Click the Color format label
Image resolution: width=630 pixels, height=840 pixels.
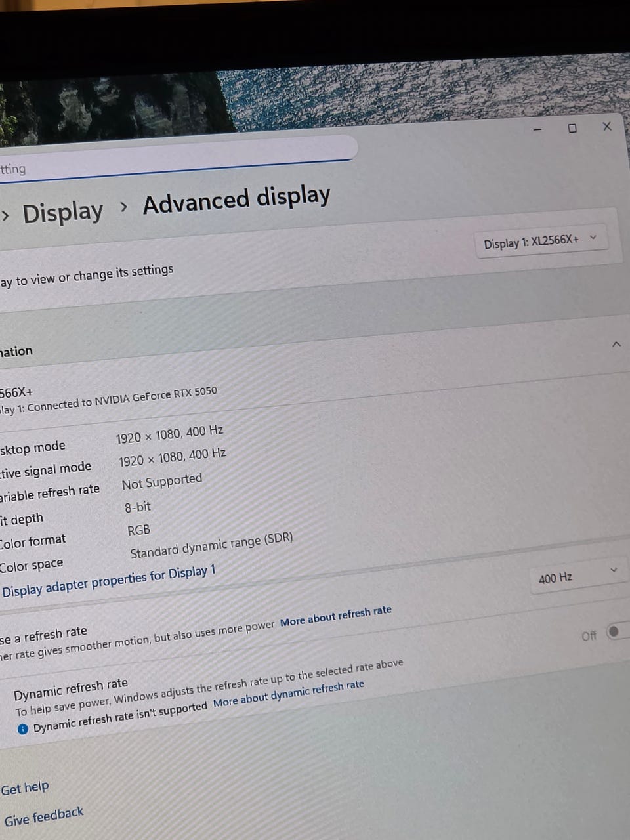coord(33,542)
